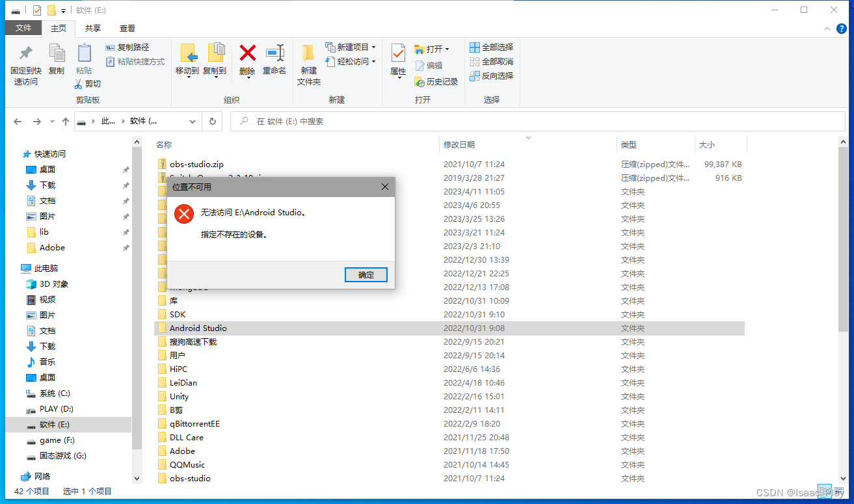Viewport: 854px width, 504px height.
Task: Select 3D 对象 in navigation pane
Action: tap(54, 284)
